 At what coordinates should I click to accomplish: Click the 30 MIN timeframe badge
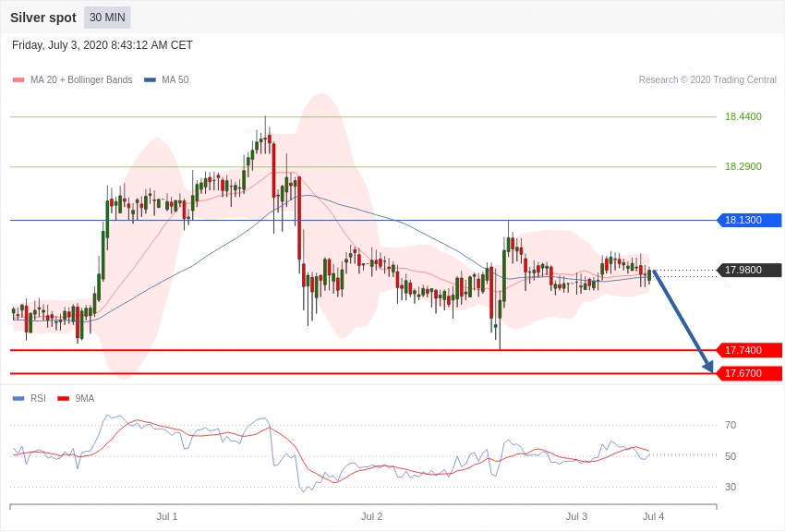point(107,18)
